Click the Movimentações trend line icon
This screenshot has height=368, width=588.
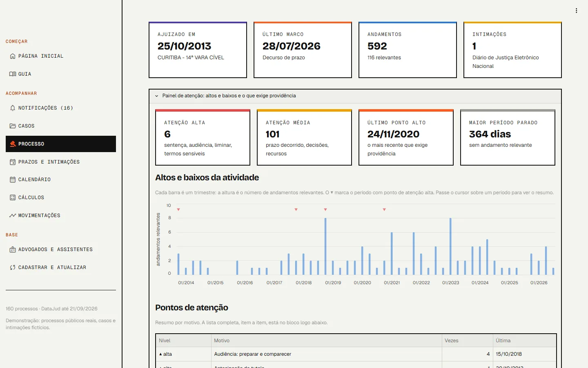click(x=13, y=215)
